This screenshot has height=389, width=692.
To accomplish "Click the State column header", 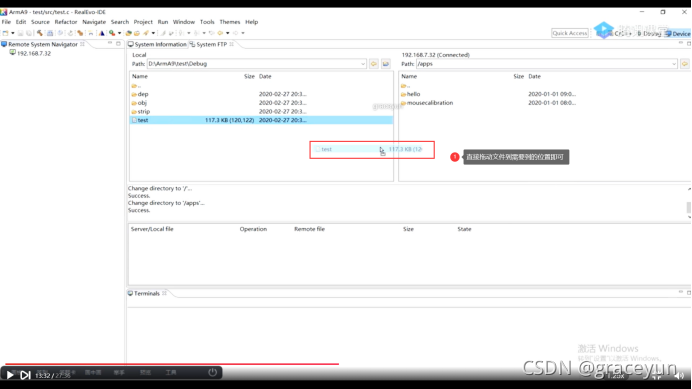I will (464, 229).
